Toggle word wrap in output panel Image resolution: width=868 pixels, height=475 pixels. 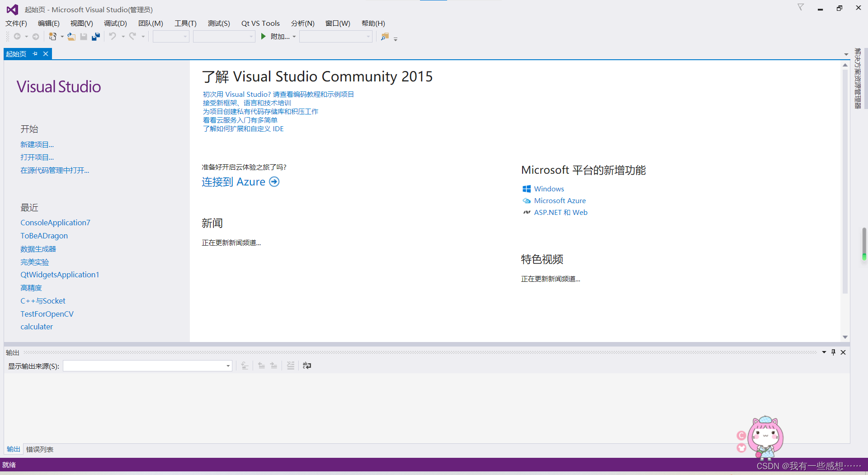[307, 366]
